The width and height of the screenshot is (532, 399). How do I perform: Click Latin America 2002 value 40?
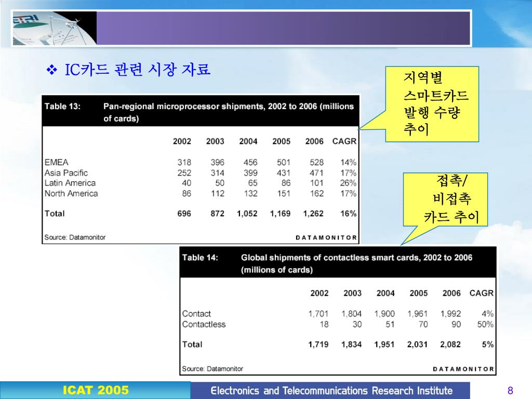187,183
